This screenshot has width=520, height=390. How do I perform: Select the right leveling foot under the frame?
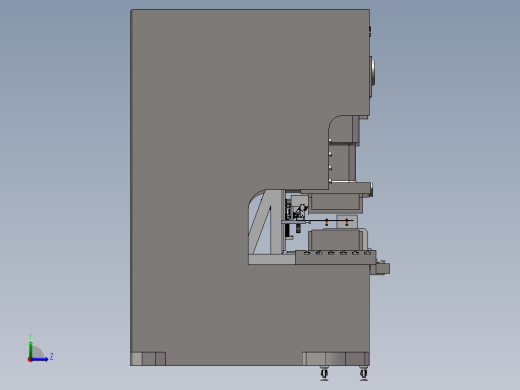click(364, 373)
